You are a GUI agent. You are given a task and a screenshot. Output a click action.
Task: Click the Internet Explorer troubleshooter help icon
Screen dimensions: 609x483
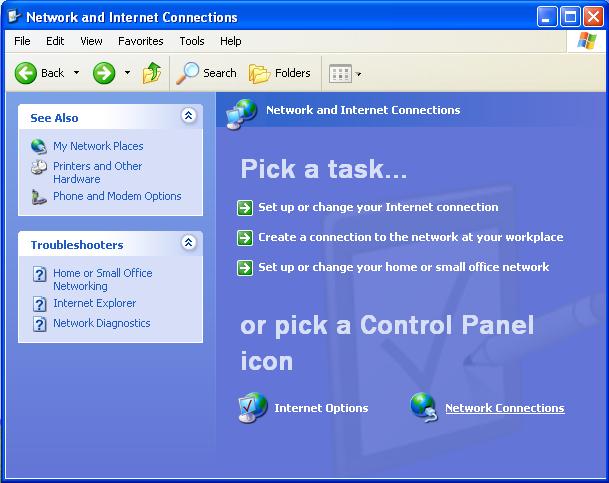click(x=39, y=304)
